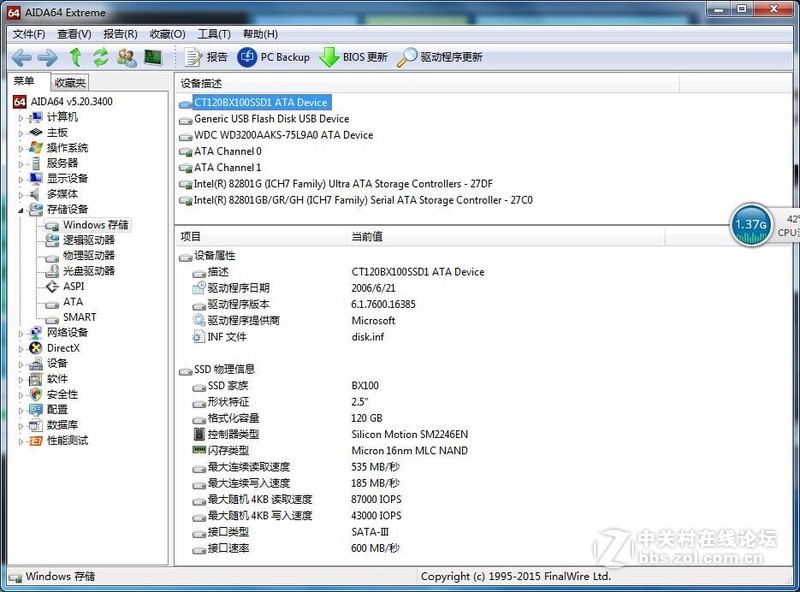800x592 pixels.
Task: Open the 查看(V) menu
Action: click(x=74, y=34)
